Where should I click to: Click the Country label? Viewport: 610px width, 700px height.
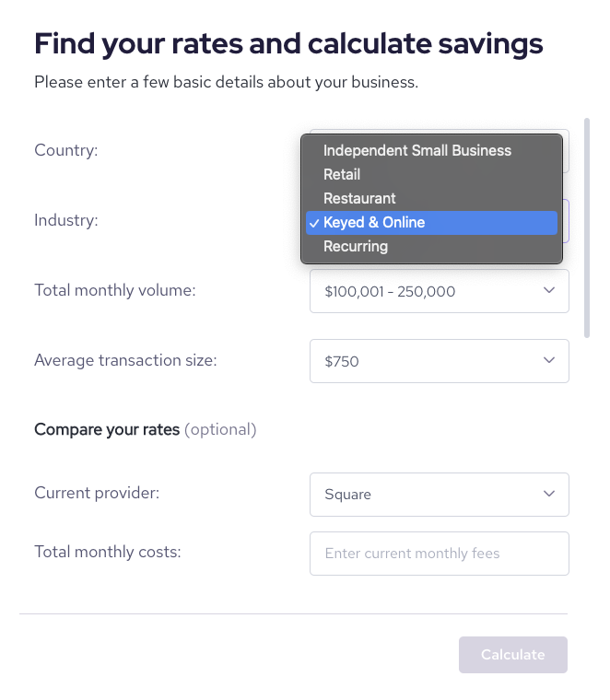tap(65, 150)
